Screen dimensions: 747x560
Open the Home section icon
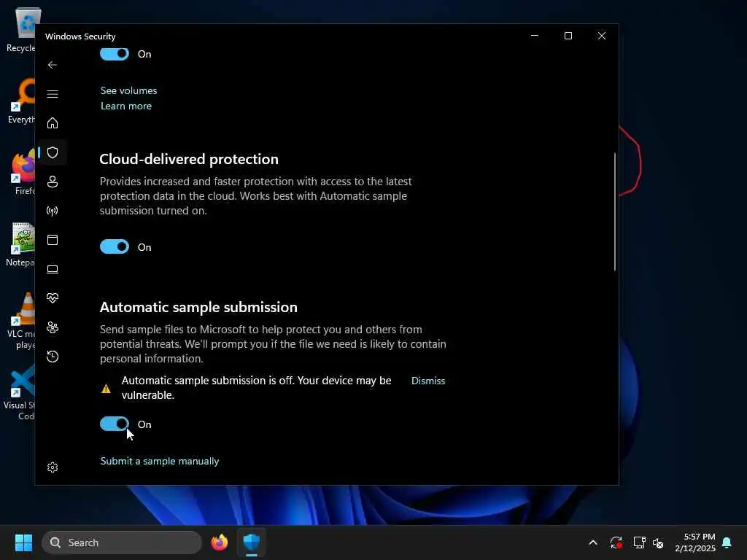pos(53,122)
